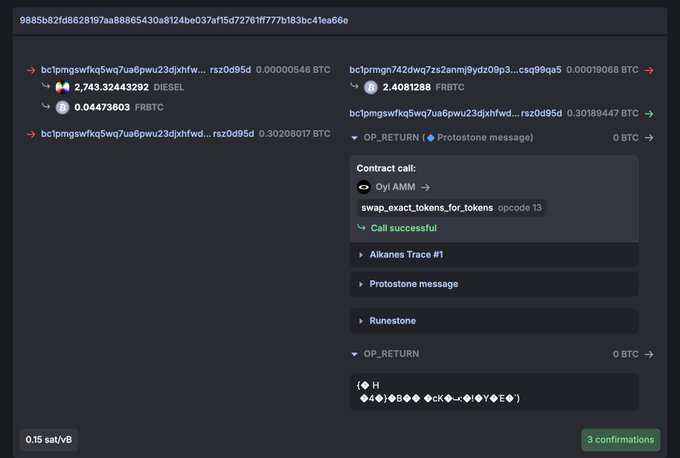Collapse the OP_RETURN Protostone message section

click(354, 138)
